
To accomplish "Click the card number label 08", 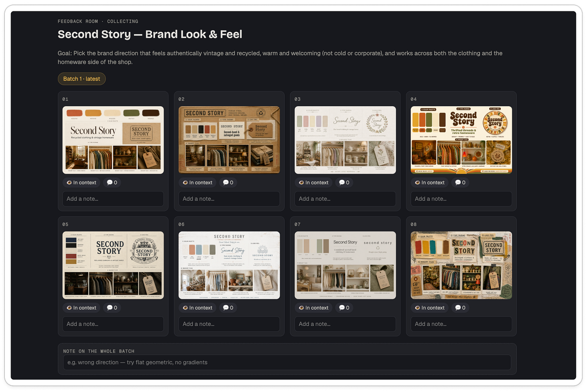I will 414,224.
